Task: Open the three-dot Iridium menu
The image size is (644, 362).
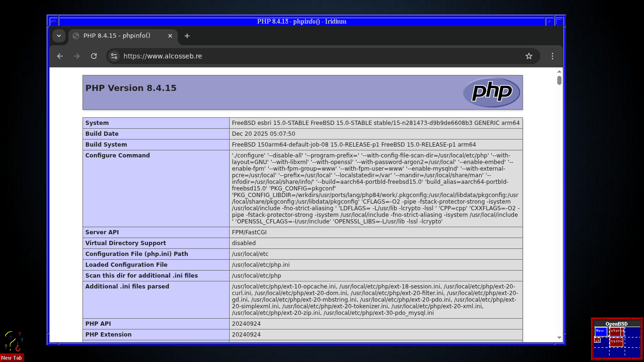Action: [552, 56]
